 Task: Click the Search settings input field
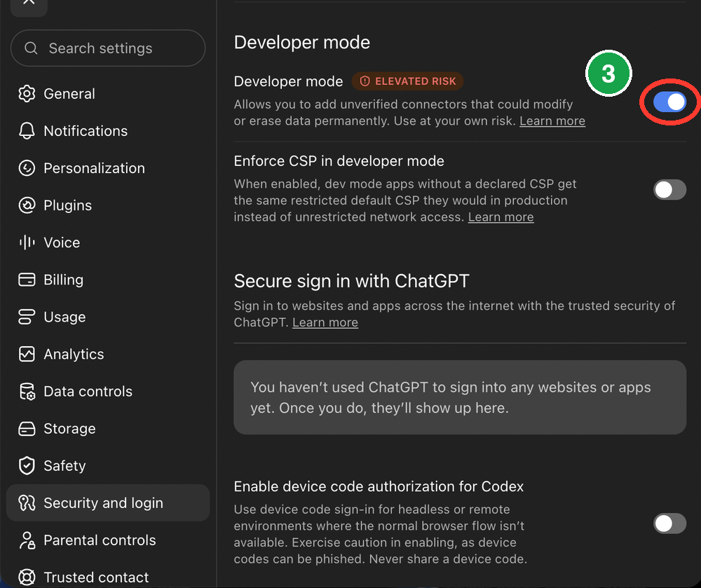click(108, 48)
